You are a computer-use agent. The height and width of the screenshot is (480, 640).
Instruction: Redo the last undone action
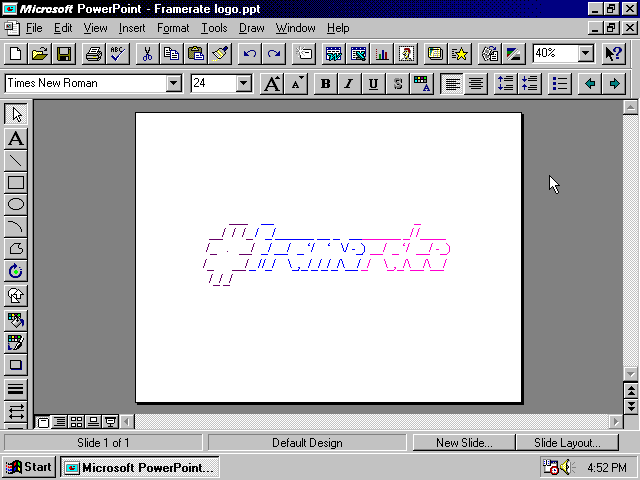click(x=273, y=53)
